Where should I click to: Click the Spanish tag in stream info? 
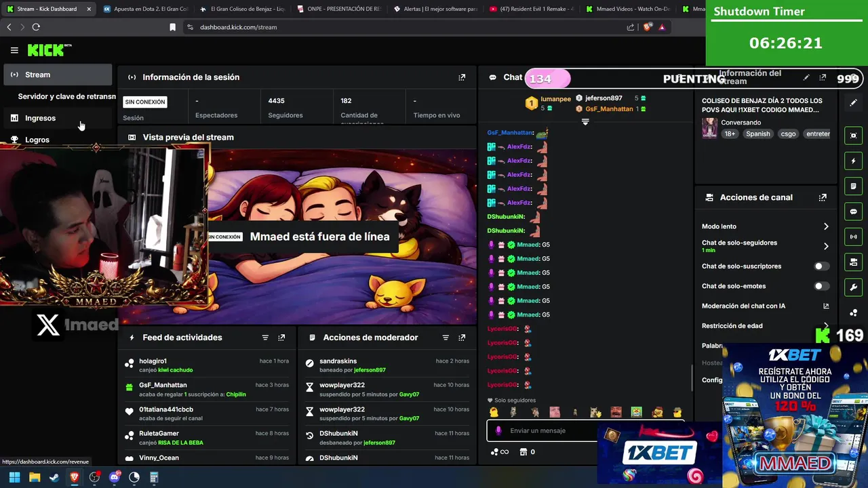[758, 134]
